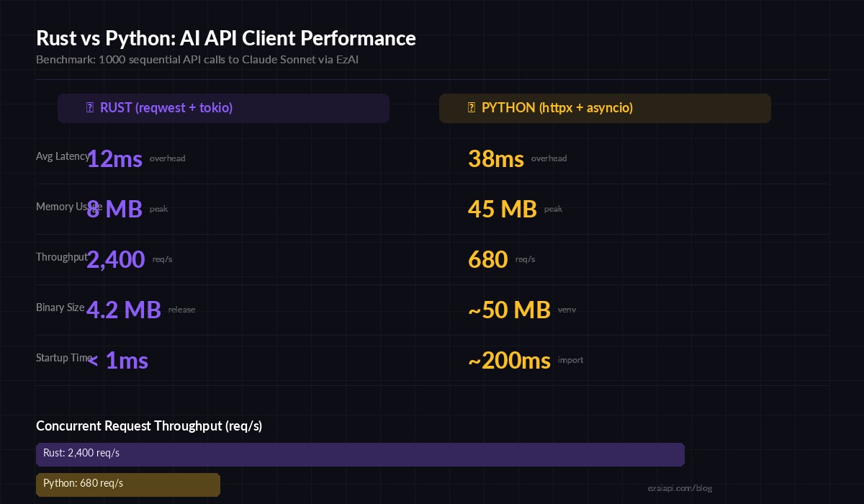Switch to the Binary Size row
Viewport: 864px width, 504px height.
pyautogui.click(x=60, y=307)
